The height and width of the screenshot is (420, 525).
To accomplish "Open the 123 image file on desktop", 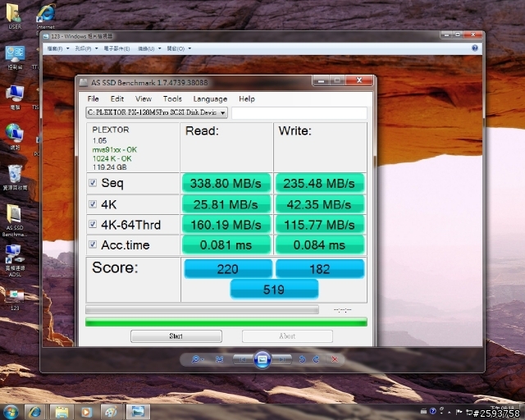I will pos(15,299).
